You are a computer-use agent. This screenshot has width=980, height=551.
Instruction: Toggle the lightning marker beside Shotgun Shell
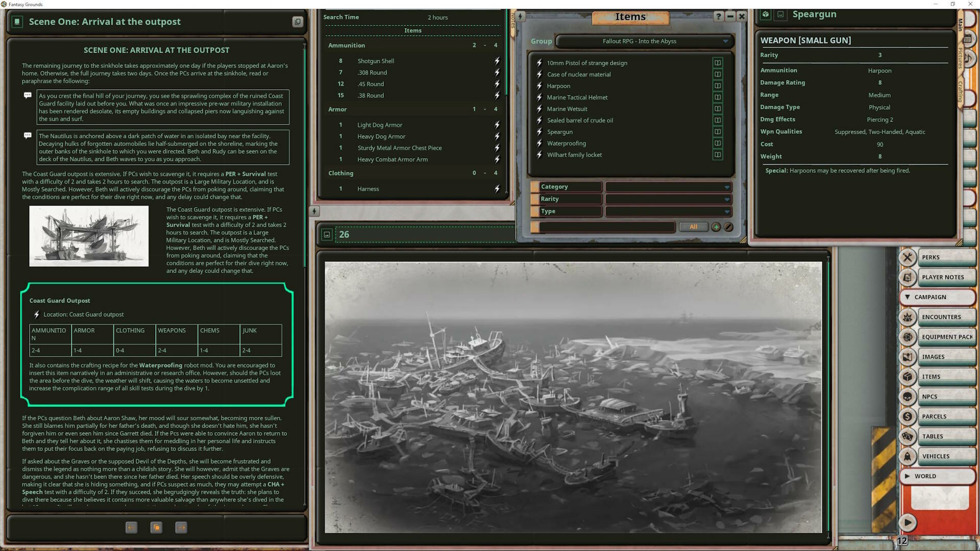click(497, 61)
